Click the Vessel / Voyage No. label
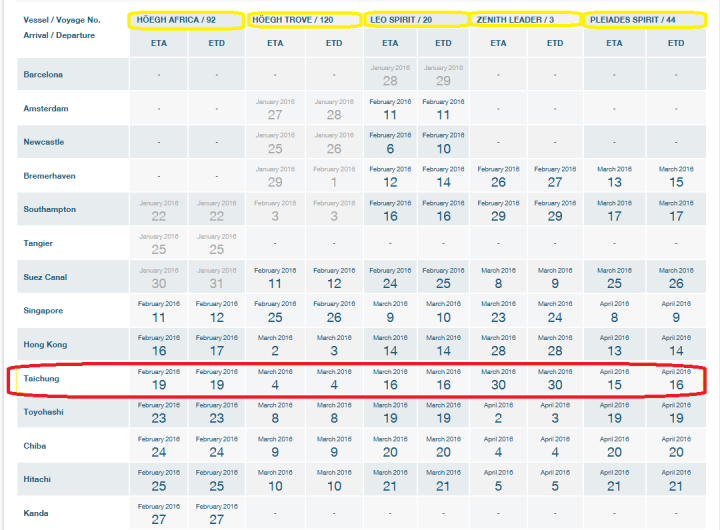The image size is (720, 530). (62, 20)
